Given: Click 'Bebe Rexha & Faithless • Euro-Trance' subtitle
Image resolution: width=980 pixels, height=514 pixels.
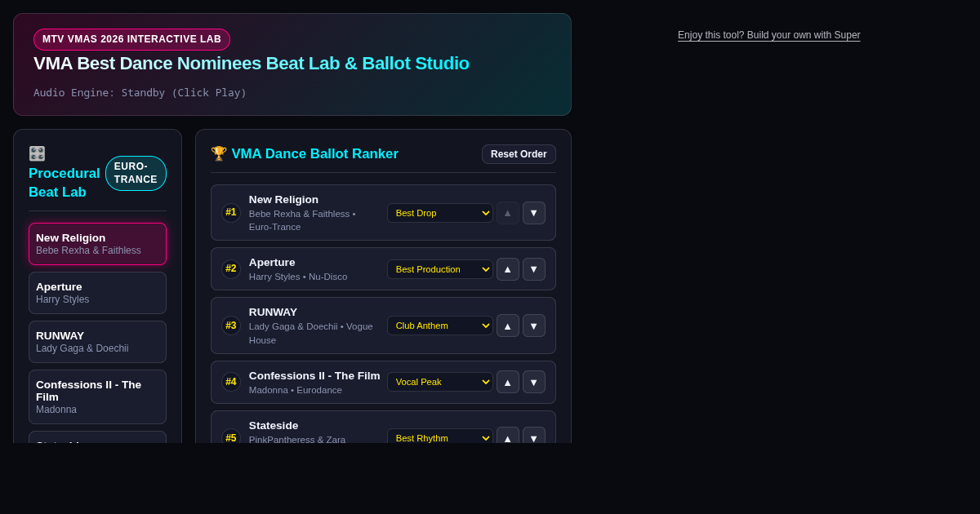Looking at the screenshot, I should coord(302,220).
